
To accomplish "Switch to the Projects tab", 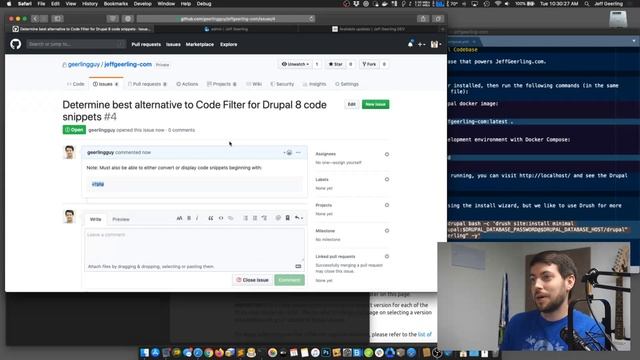I will [222, 84].
